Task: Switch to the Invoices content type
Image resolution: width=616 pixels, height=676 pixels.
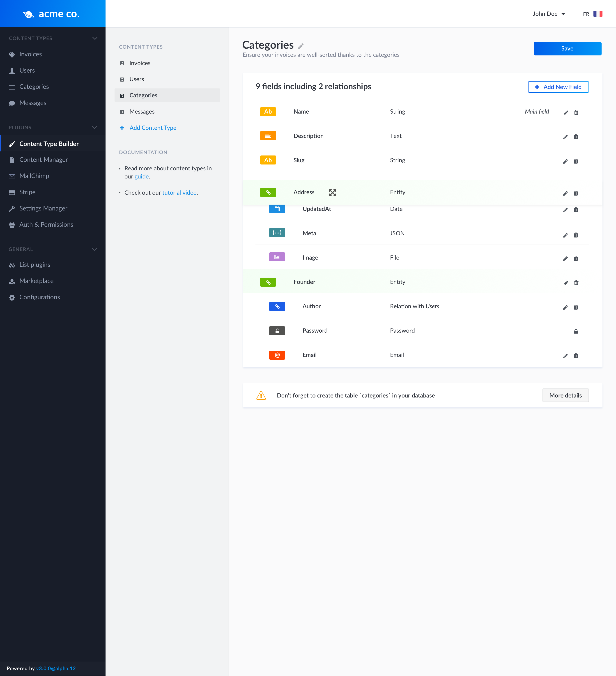Action: 140,63
